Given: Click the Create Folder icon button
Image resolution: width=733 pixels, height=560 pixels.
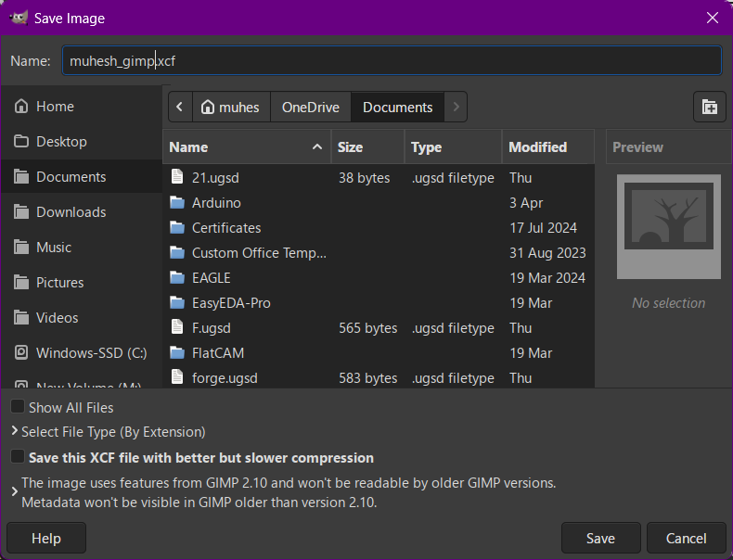Looking at the screenshot, I should [x=709, y=107].
